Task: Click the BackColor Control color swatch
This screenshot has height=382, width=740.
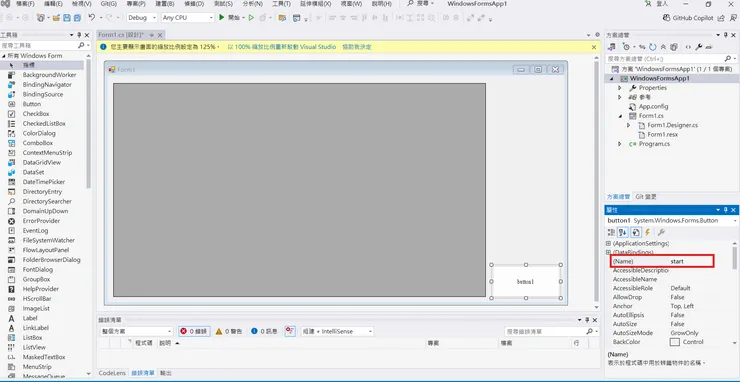Action: pyautogui.click(x=674, y=342)
